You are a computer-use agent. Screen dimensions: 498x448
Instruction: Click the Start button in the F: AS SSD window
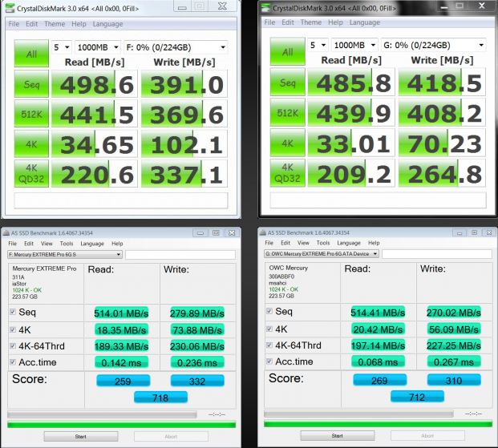pos(79,437)
